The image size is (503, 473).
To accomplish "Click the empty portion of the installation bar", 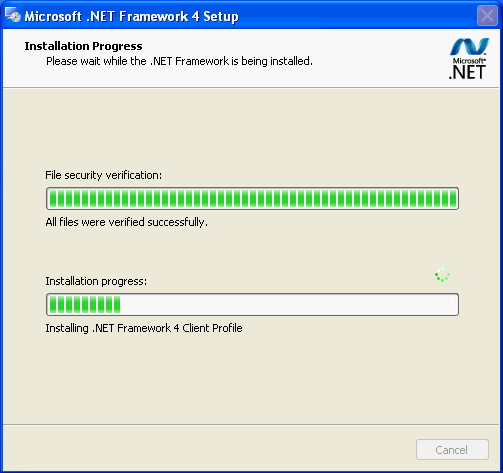I will [x=289, y=304].
